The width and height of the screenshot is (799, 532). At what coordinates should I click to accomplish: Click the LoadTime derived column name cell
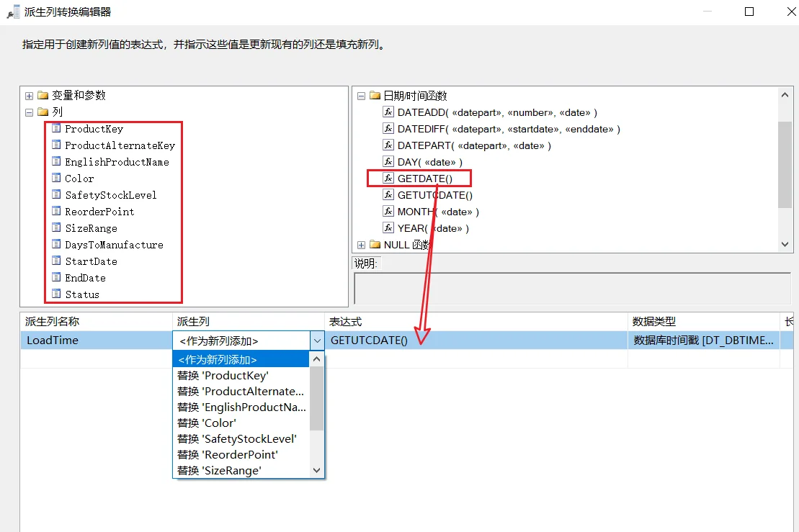point(97,340)
